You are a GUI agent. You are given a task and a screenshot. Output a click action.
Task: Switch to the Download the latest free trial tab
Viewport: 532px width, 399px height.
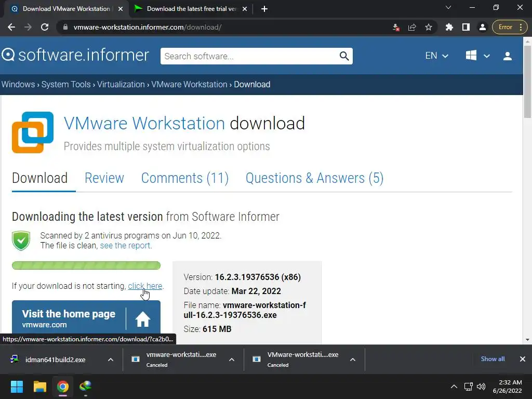(x=191, y=9)
